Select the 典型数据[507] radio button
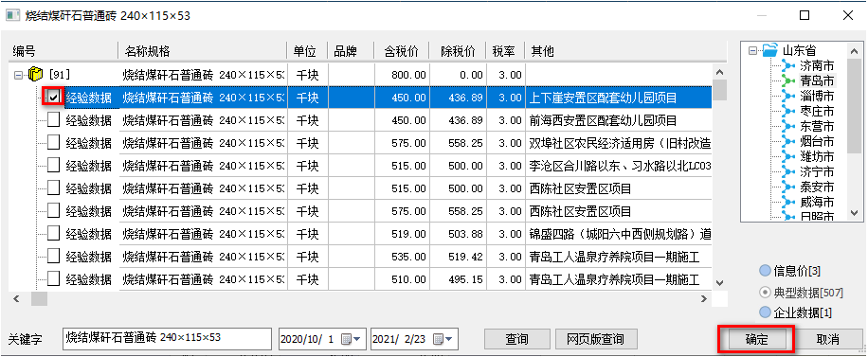The width and height of the screenshot is (868, 357). pos(765,292)
